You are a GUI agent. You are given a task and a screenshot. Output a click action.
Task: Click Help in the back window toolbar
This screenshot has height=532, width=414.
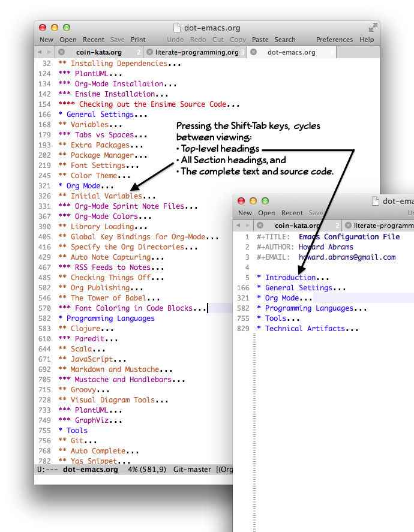367,40
